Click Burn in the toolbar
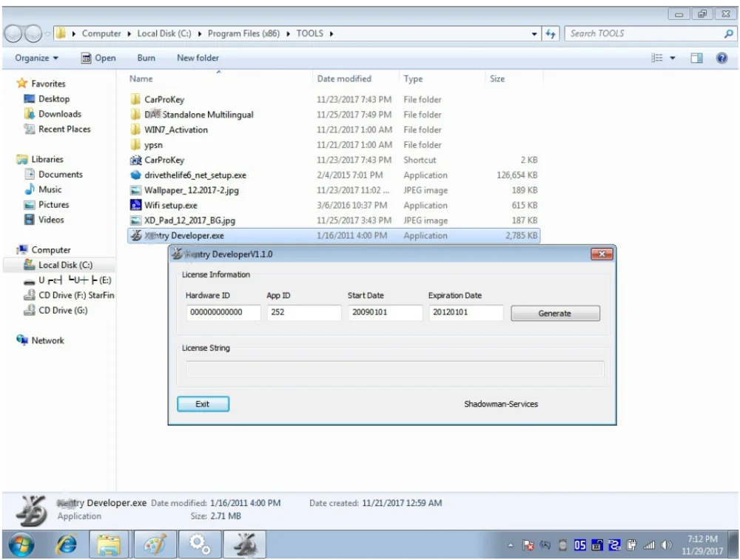Screen dimensions: 740x560 147,58
